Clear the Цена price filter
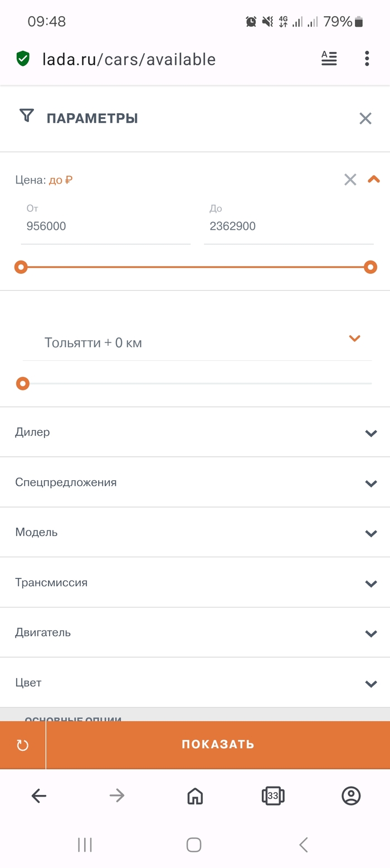Screen dimensions: 390x868 350,180
